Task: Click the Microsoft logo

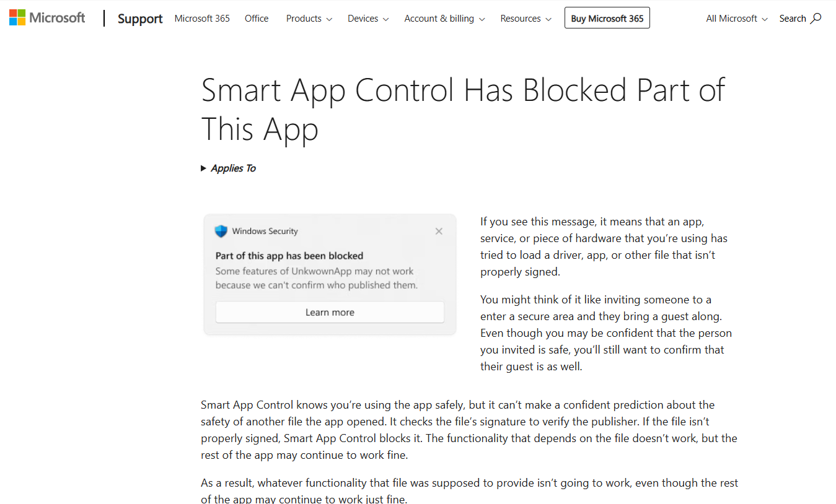Action: 46,17
